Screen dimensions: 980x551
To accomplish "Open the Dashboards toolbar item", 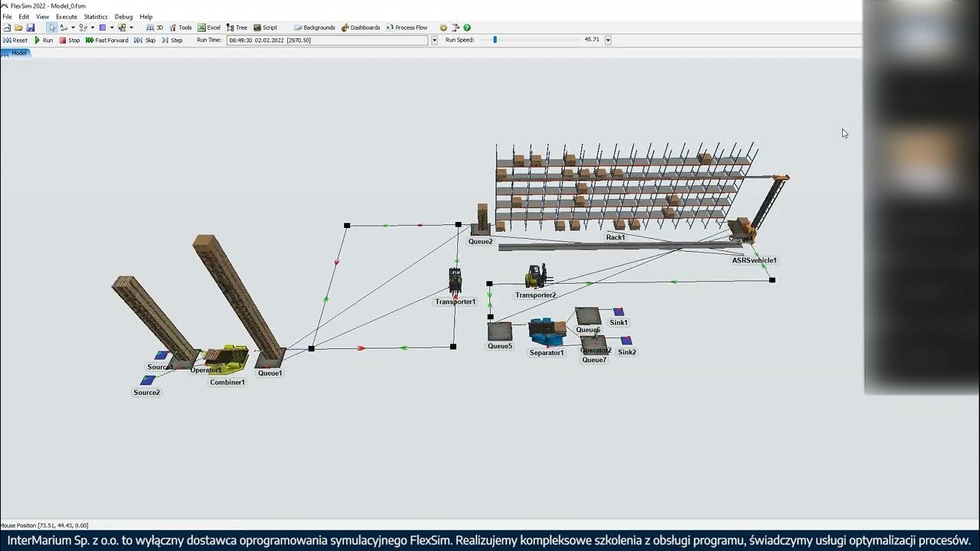I will point(361,28).
